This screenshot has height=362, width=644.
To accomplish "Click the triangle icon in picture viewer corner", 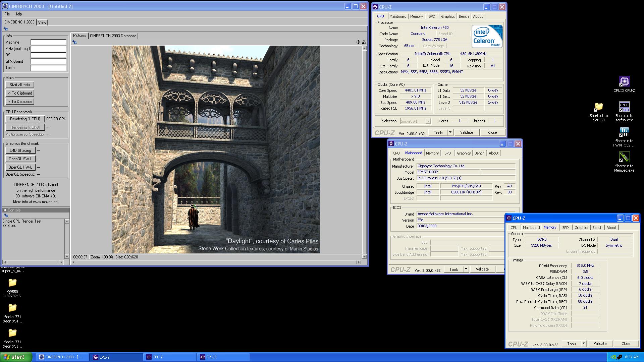I will [364, 42].
